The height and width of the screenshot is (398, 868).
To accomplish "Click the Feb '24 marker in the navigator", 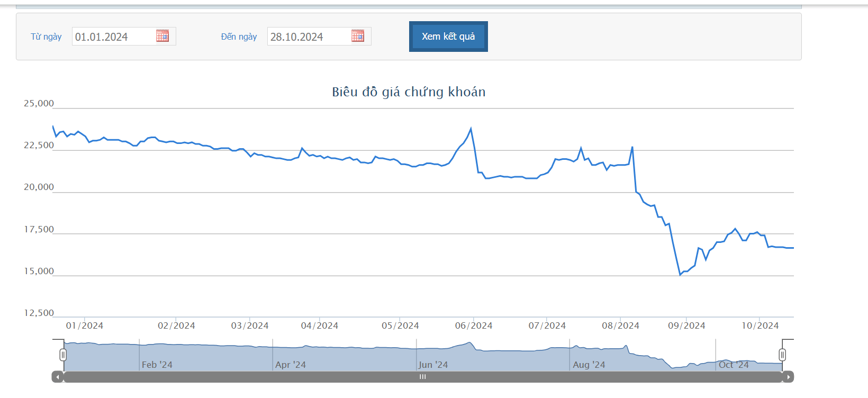I will coord(157,365).
